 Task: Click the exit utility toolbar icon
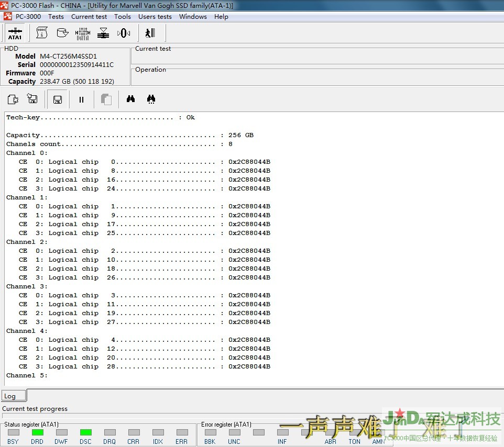tap(150, 33)
